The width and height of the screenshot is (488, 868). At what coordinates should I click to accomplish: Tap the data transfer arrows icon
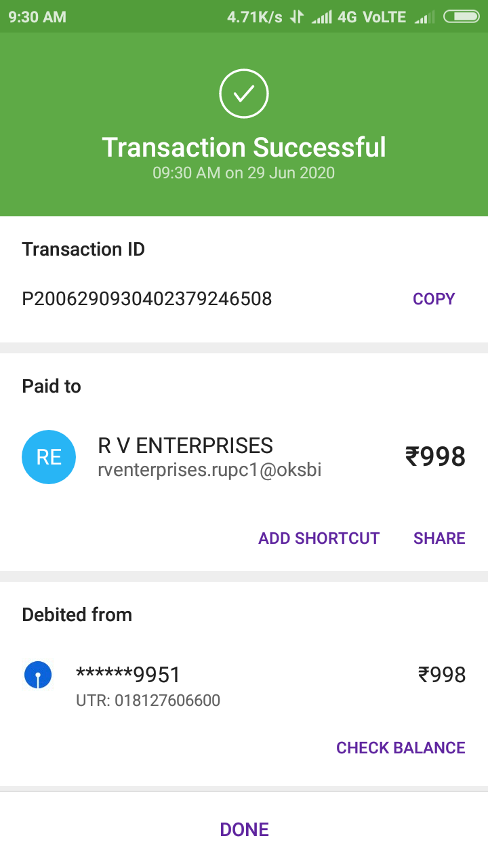click(296, 17)
